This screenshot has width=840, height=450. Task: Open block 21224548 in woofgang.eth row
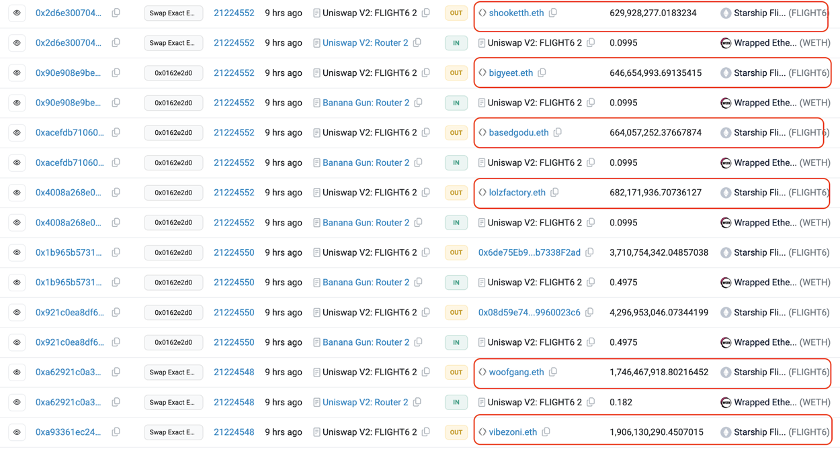pyautogui.click(x=234, y=372)
